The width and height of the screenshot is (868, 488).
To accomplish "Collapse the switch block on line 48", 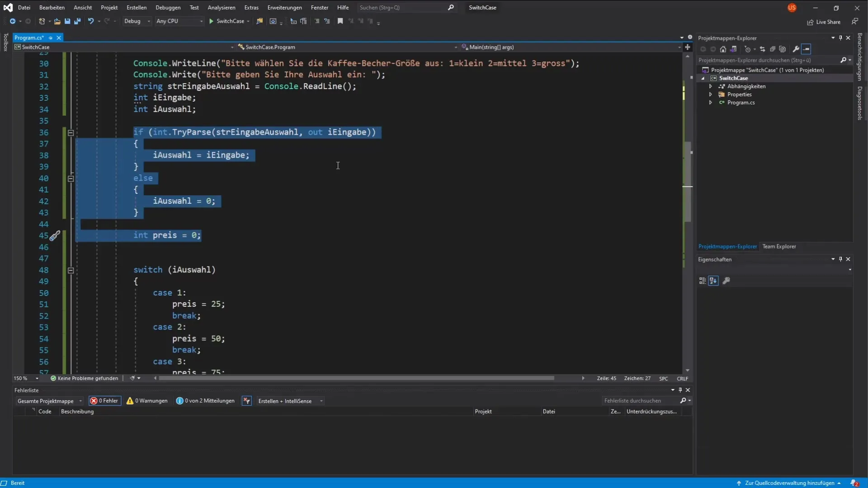I will point(71,271).
